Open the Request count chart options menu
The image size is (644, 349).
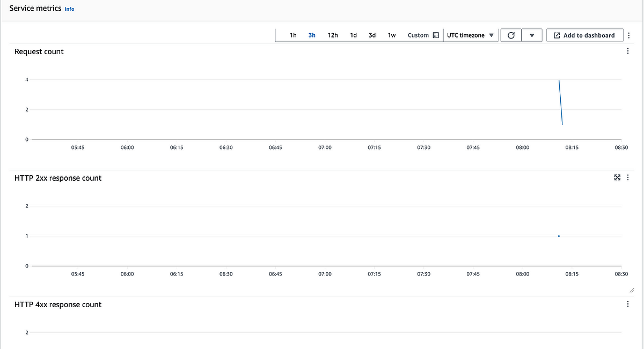627,51
